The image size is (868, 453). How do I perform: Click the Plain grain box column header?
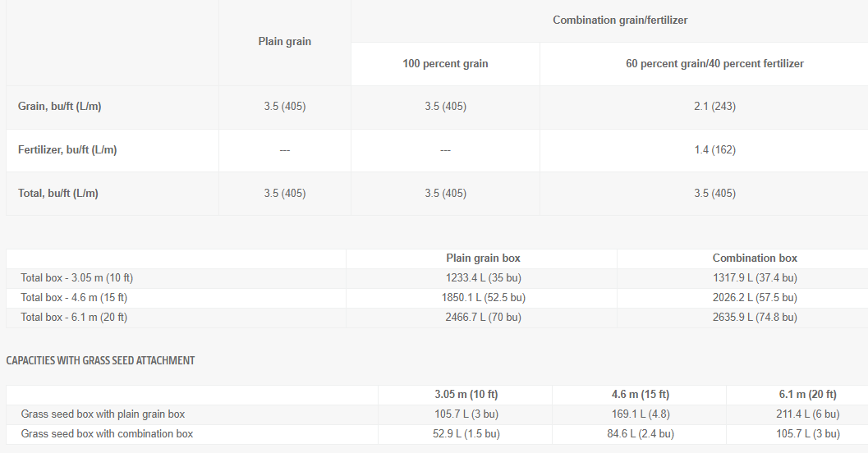tap(483, 259)
